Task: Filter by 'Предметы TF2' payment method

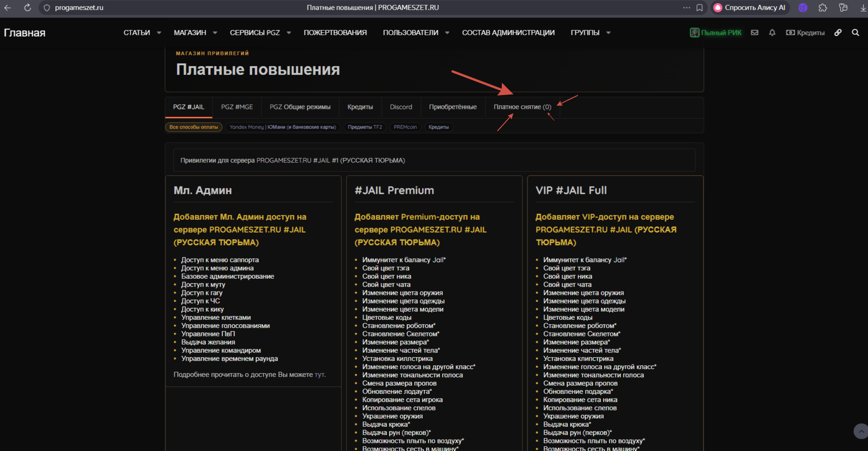Action: (364, 127)
